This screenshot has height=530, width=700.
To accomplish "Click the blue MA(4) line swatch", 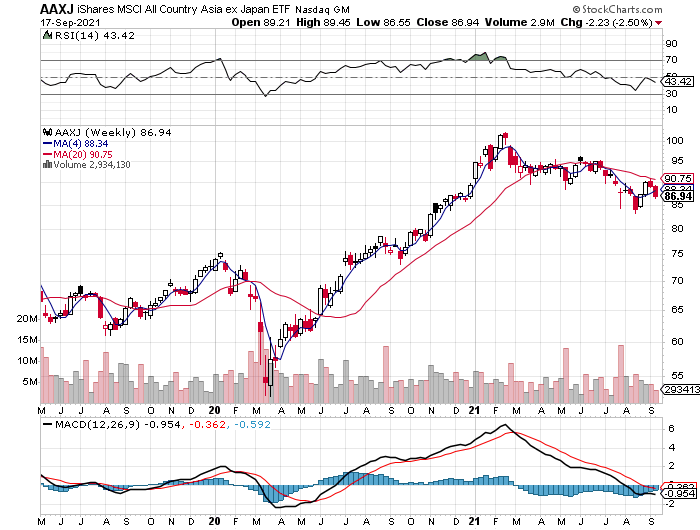I will click(47, 144).
